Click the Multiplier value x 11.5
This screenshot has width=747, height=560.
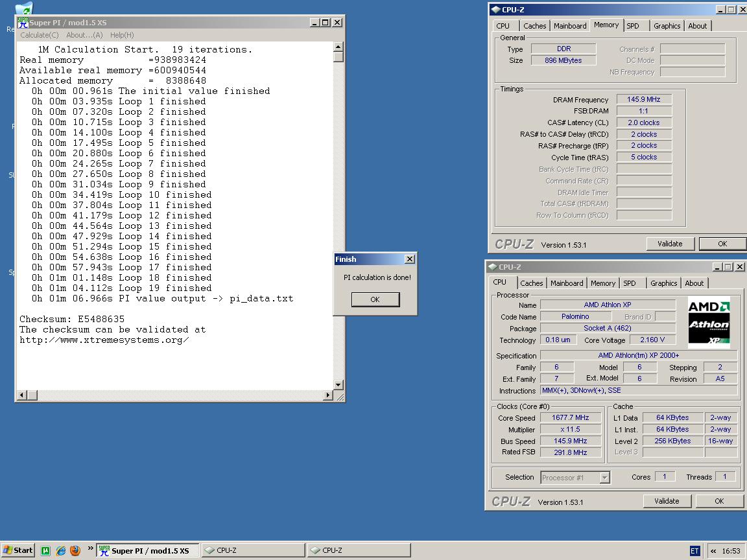570,429
